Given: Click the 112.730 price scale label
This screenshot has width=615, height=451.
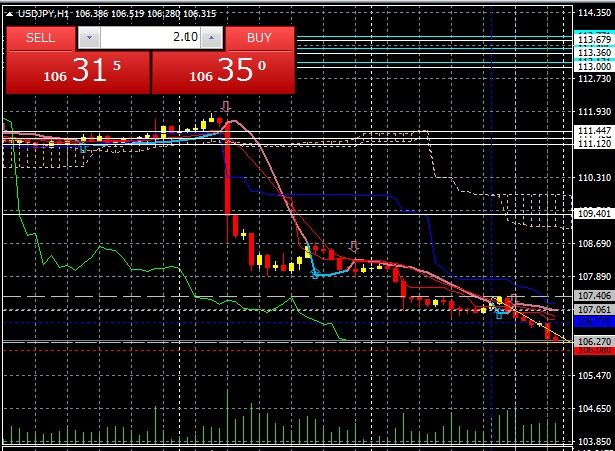Looking at the screenshot, I should point(595,78).
